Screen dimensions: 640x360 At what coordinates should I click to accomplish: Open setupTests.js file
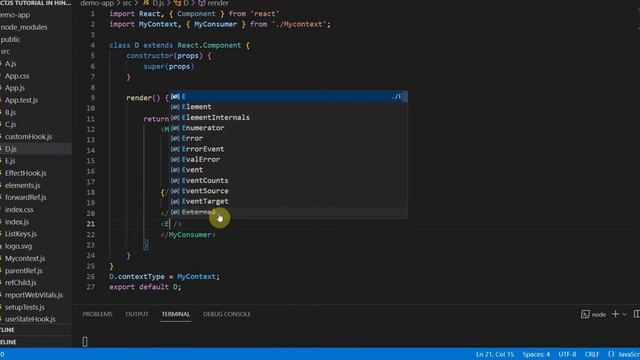(x=25, y=307)
